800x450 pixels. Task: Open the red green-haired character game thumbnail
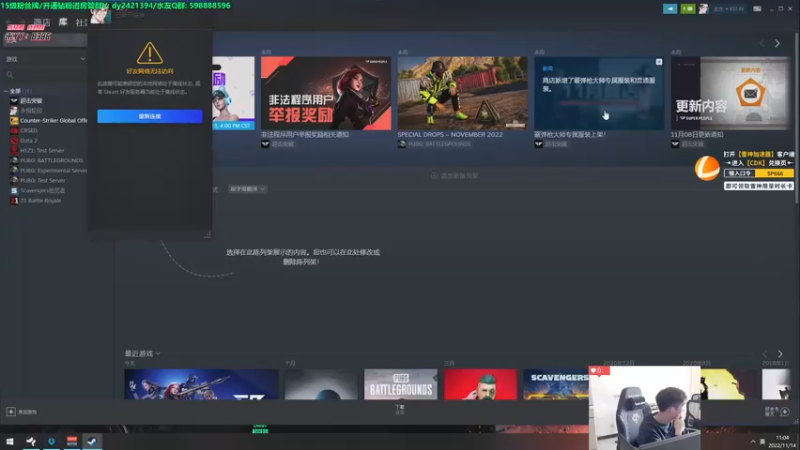[x=480, y=384]
